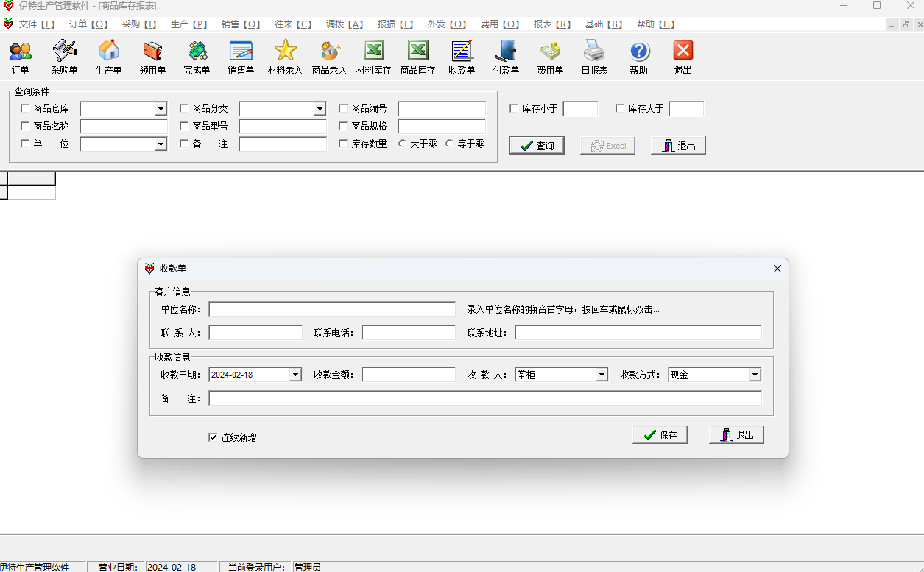
Task: Open the 生产 menu
Action: (x=189, y=24)
